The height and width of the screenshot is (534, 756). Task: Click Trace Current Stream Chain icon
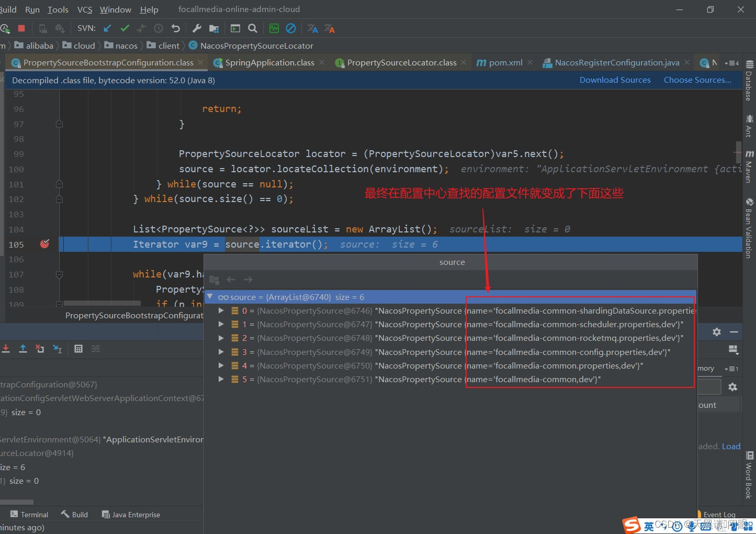click(96, 349)
